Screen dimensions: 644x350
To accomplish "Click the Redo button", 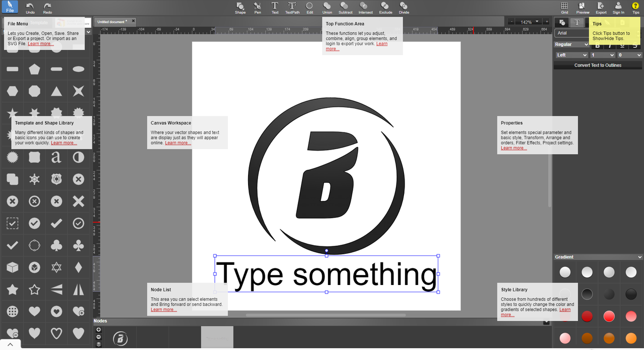I will click(47, 8).
